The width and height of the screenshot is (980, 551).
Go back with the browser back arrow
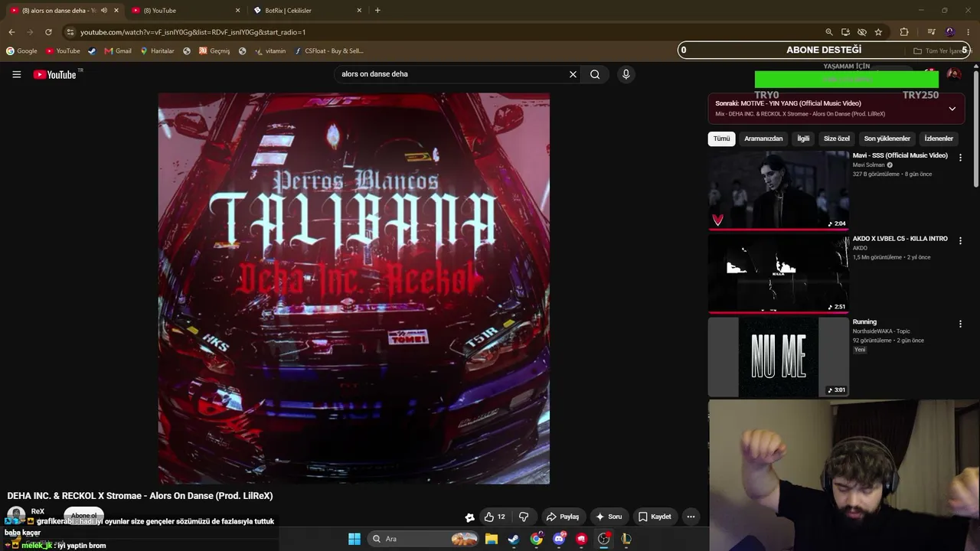pyautogui.click(x=11, y=32)
